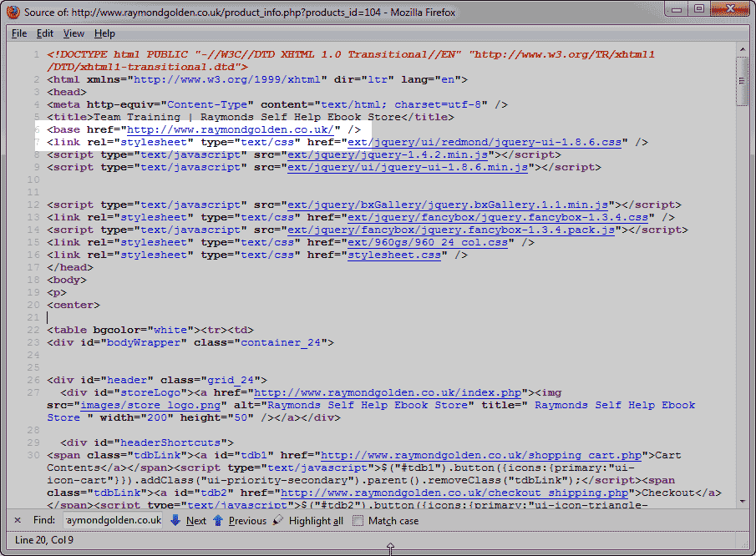Click the meta Content-Type line
756x556 pixels.
click(x=277, y=104)
